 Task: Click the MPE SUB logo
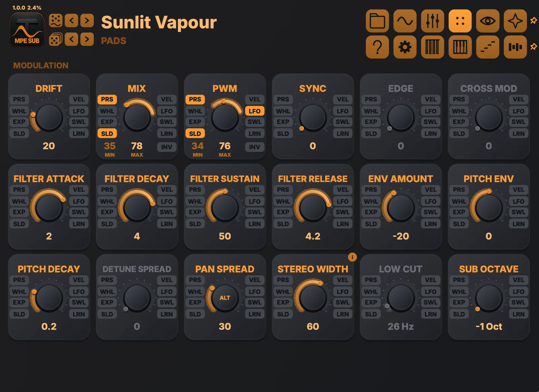(x=27, y=30)
